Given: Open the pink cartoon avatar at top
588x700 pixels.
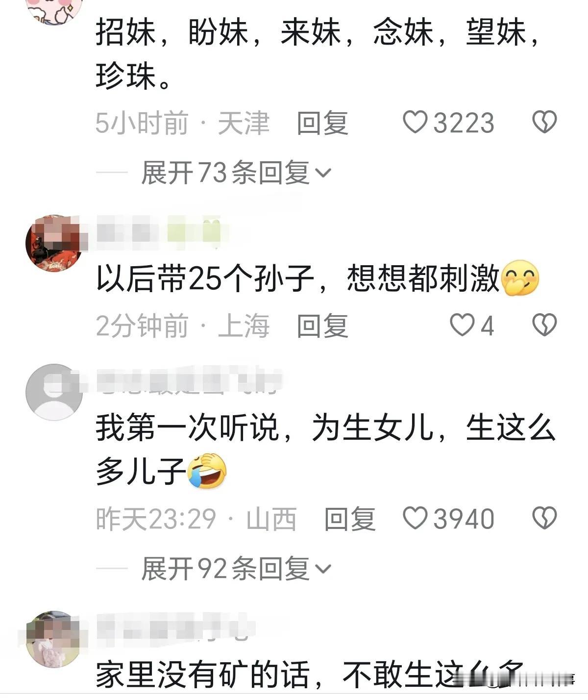Looking at the screenshot, I should point(54,10).
